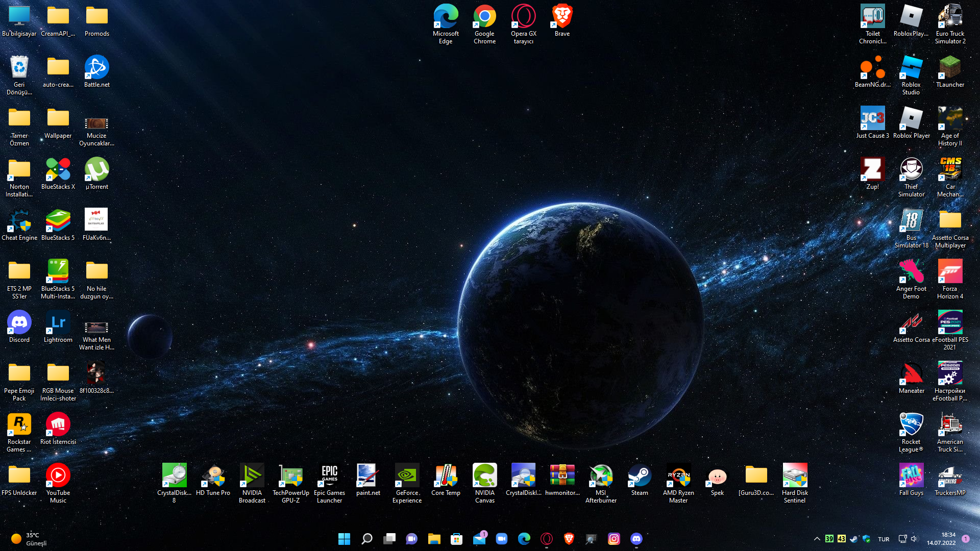This screenshot has height=551, width=980.
Task: Click the Spek desktop icon
Action: [717, 480]
